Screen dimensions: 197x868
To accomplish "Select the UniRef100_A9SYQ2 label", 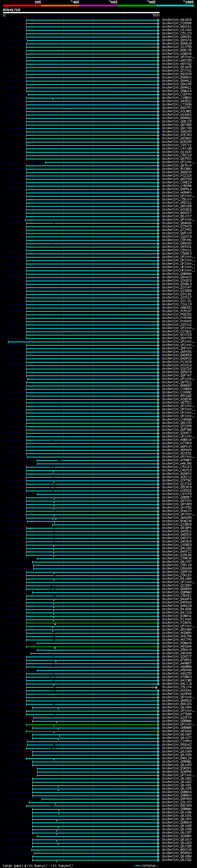I will pyautogui.click(x=177, y=64).
